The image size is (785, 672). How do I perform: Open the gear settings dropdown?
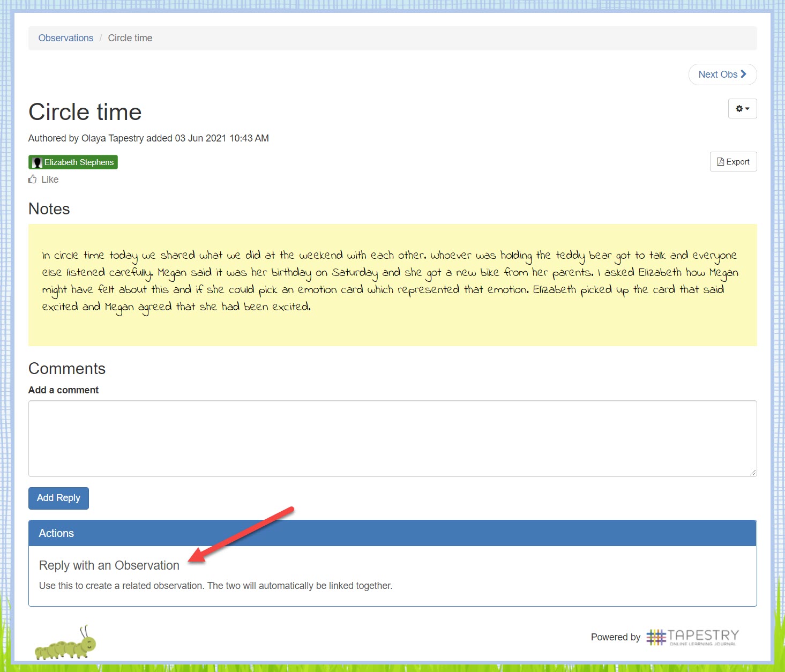pos(742,108)
